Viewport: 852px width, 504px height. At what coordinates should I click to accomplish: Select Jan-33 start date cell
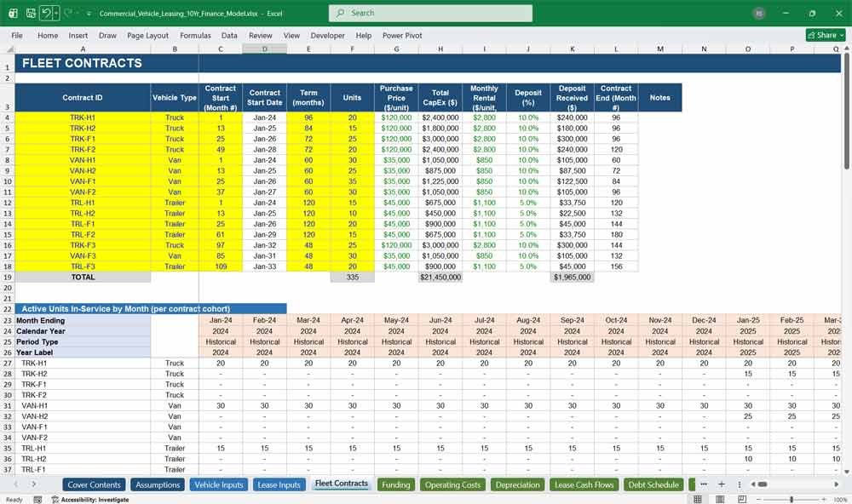tap(265, 266)
